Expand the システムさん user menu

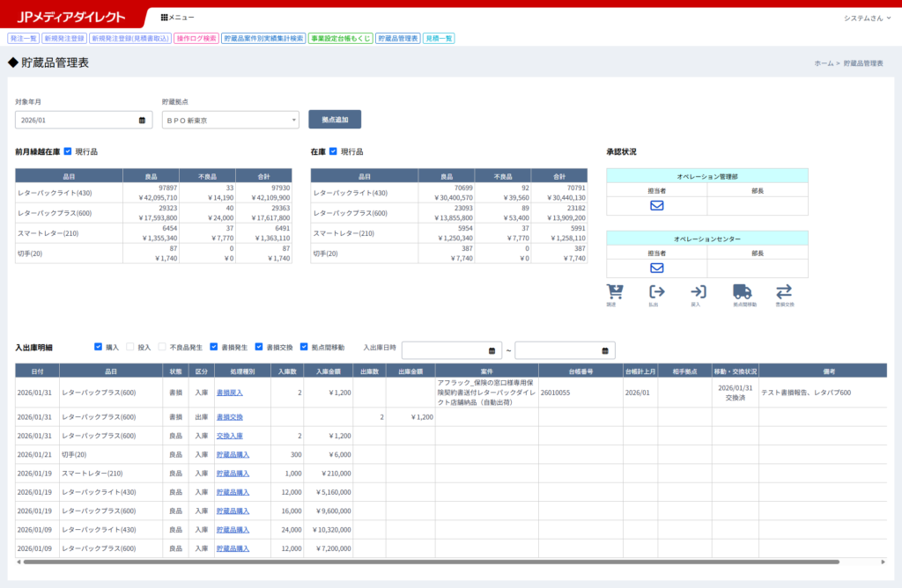pos(867,18)
